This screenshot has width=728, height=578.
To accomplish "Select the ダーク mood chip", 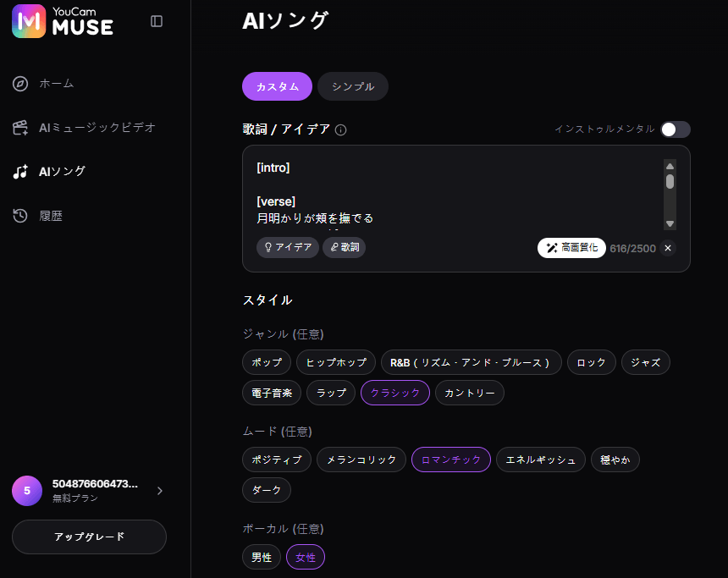I will pyautogui.click(x=267, y=490).
